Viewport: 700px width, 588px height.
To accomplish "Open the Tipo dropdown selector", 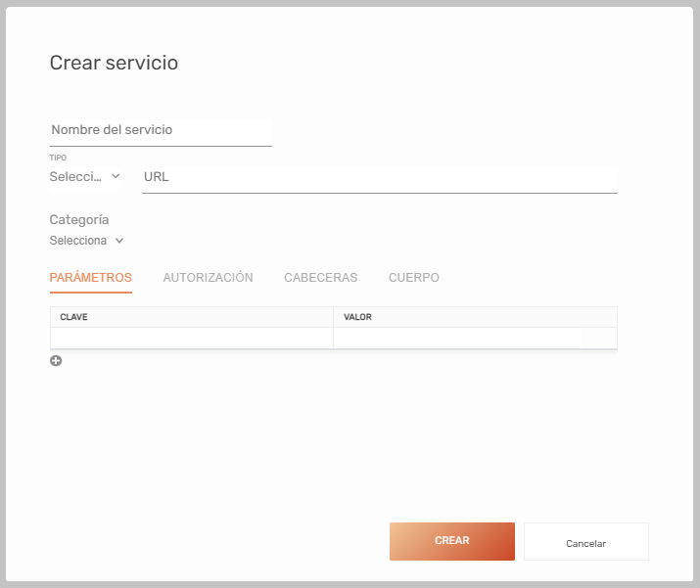I will pos(85,177).
